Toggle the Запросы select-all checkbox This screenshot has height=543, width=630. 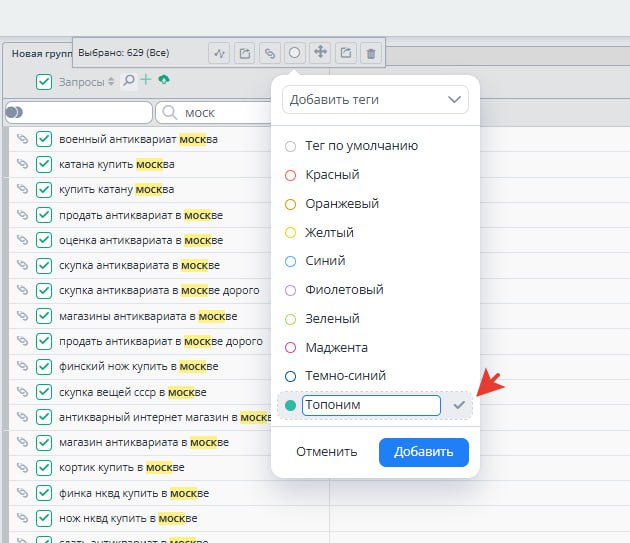(44, 82)
